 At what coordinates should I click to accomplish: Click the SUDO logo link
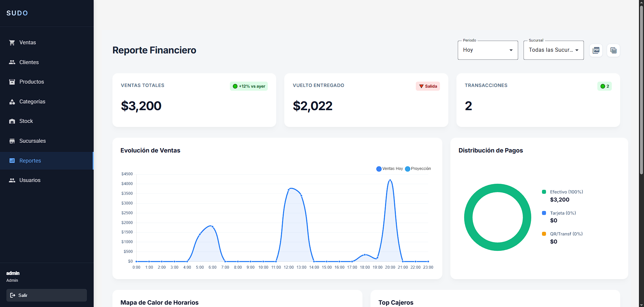(x=17, y=13)
